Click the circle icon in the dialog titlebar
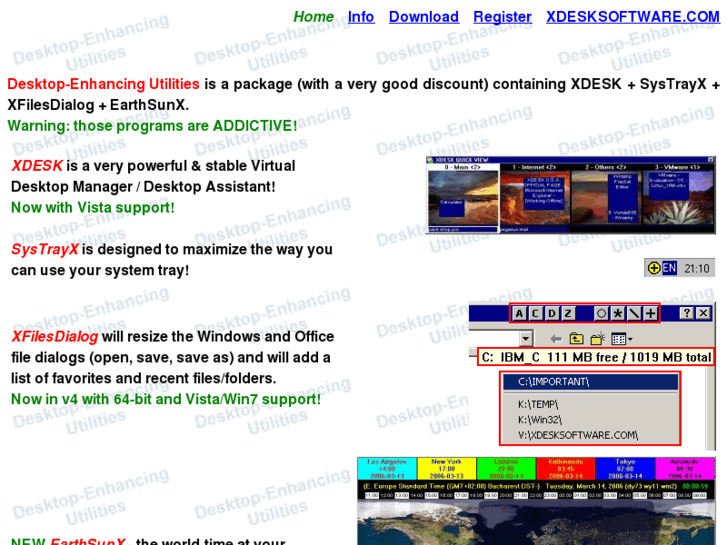 point(601,314)
